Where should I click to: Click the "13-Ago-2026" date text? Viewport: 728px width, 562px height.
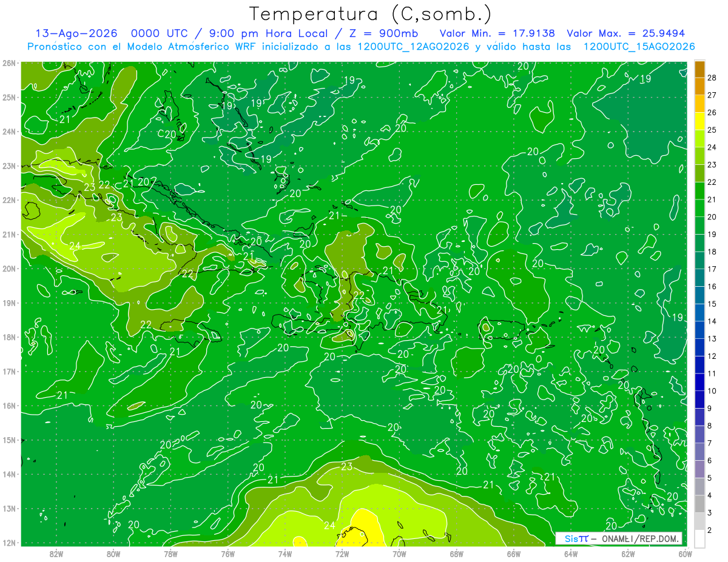click(x=76, y=33)
